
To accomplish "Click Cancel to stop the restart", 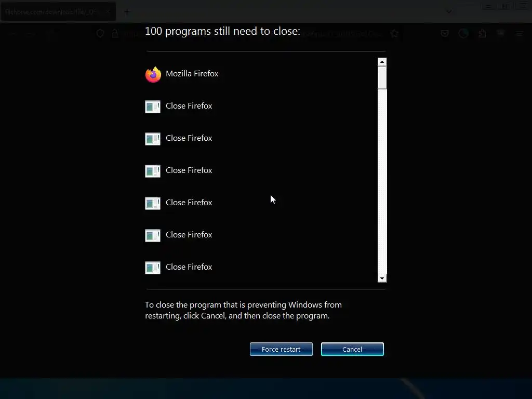I will click(352, 349).
